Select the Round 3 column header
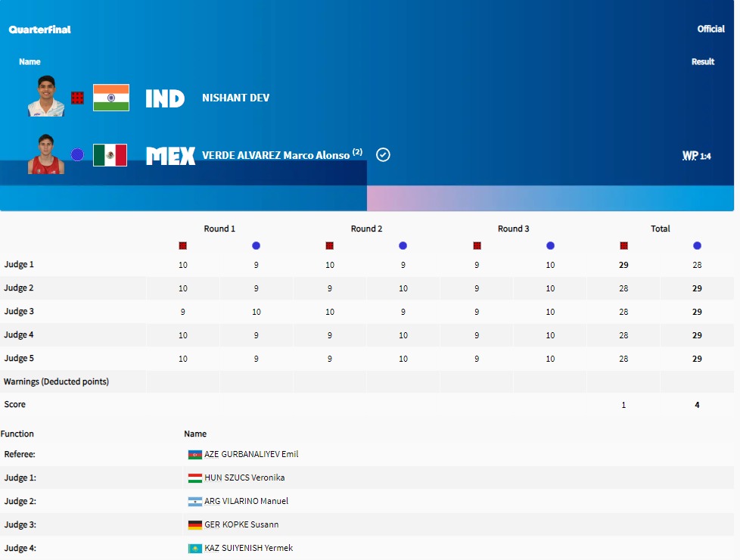Image resolution: width=740 pixels, height=560 pixels. [x=513, y=229]
